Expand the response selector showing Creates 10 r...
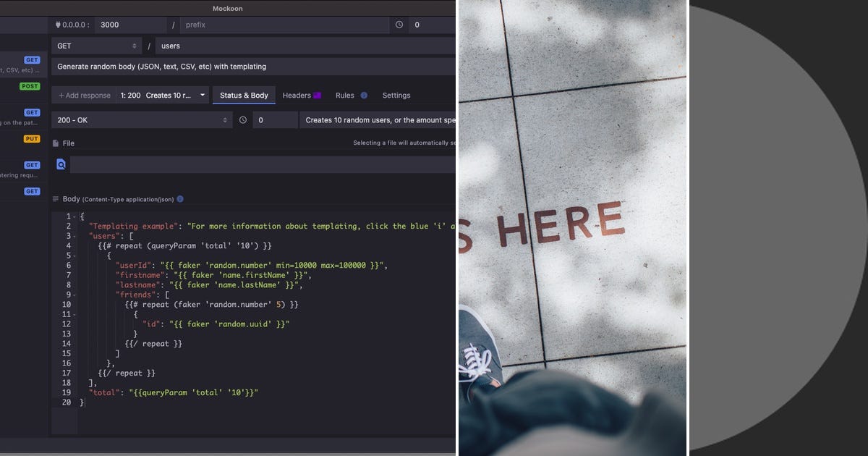 tap(163, 95)
